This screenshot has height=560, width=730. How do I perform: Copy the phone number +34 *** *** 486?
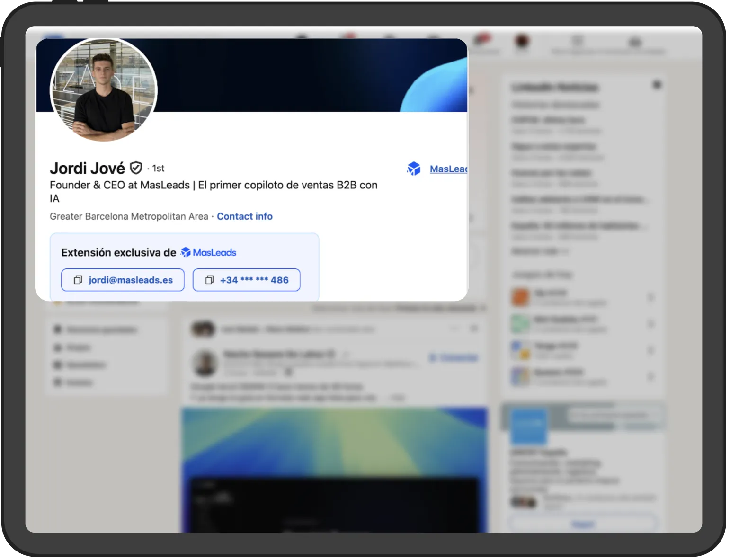pyautogui.click(x=247, y=280)
